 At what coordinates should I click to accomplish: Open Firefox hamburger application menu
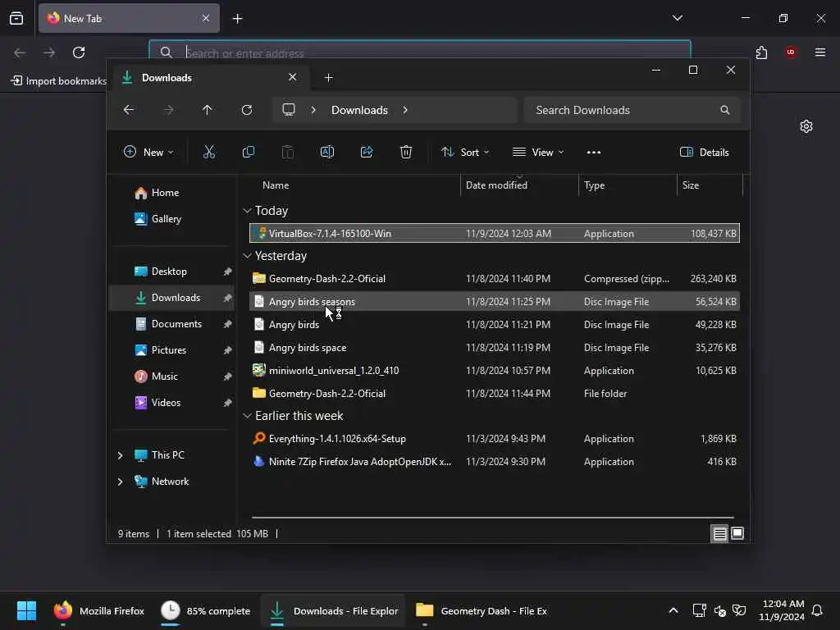pos(820,52)
